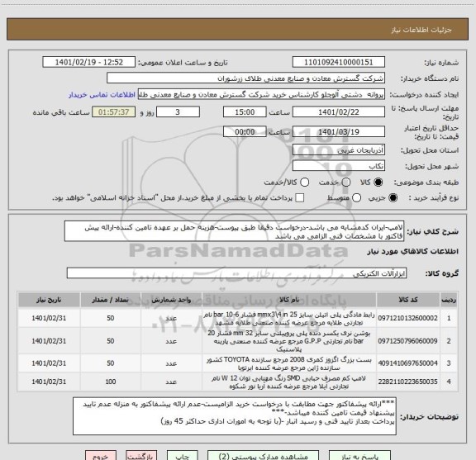This screenshot has height=460, width=476.
Task: Click the province field آذربایجان غربی
Action: [x=339, y=149]
